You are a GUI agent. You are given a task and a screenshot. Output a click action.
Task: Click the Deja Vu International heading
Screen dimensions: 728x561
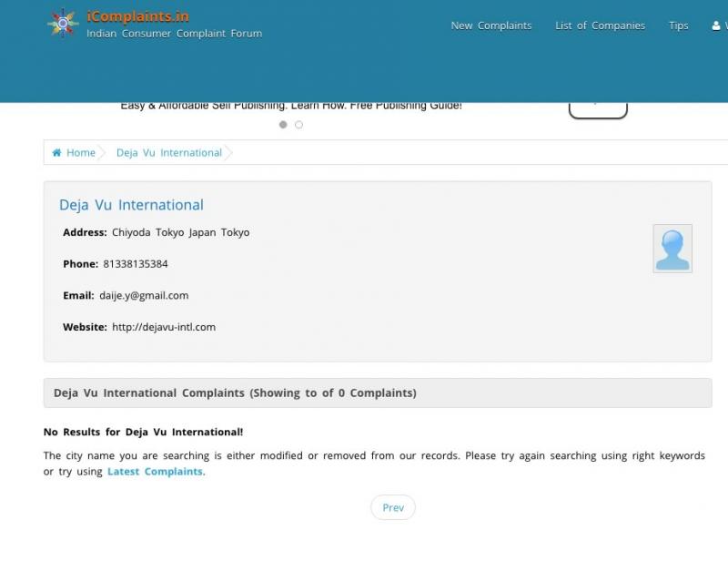[131, 205]
